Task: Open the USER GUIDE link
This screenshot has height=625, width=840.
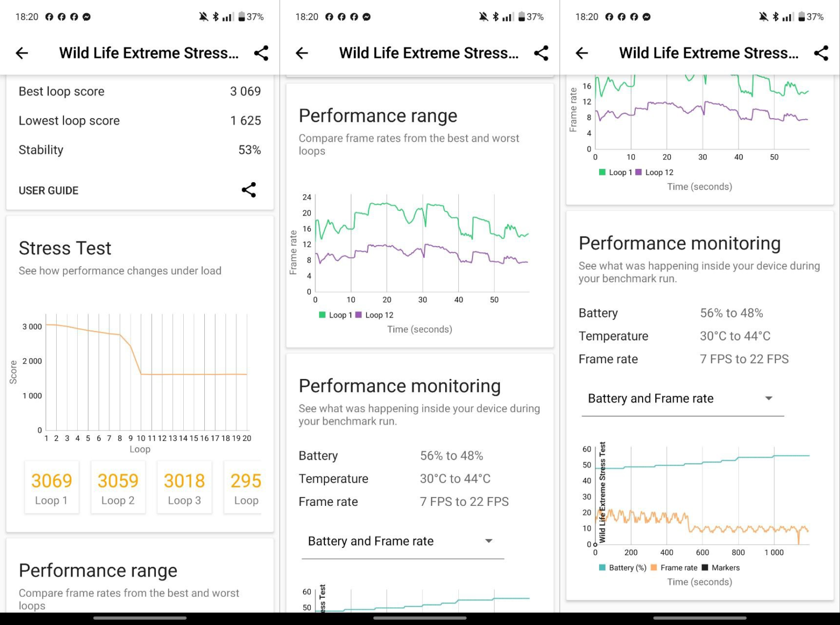Action: [49, 190]
